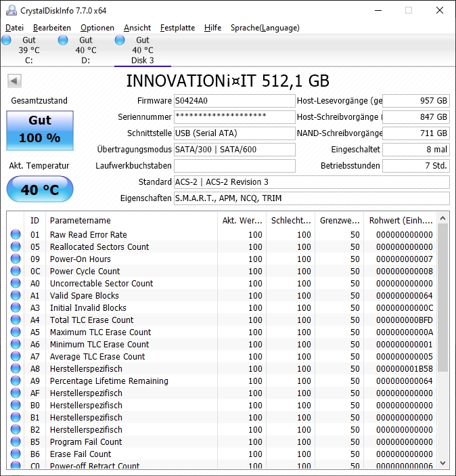
Task: Click the Firmware field S0424A0
Action: click(x=234, y=101)
